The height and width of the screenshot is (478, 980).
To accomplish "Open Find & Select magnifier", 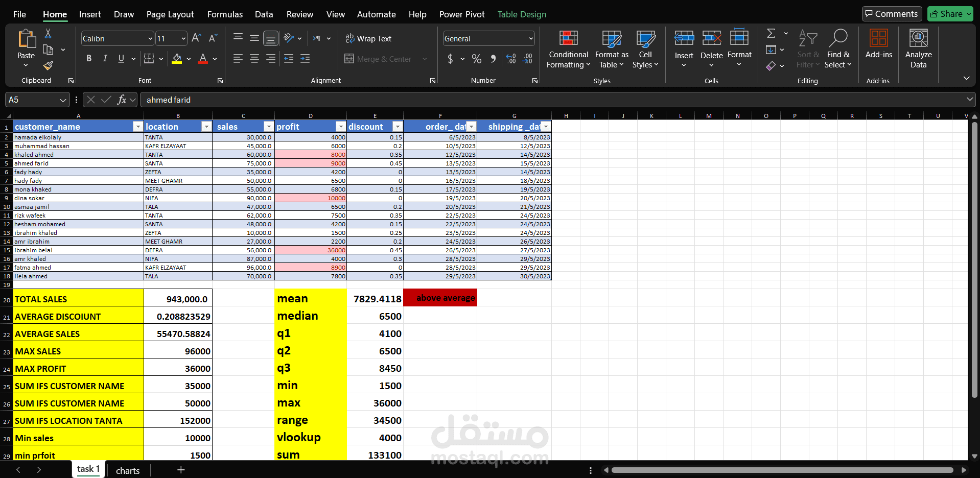I will [x=838, y=50].
